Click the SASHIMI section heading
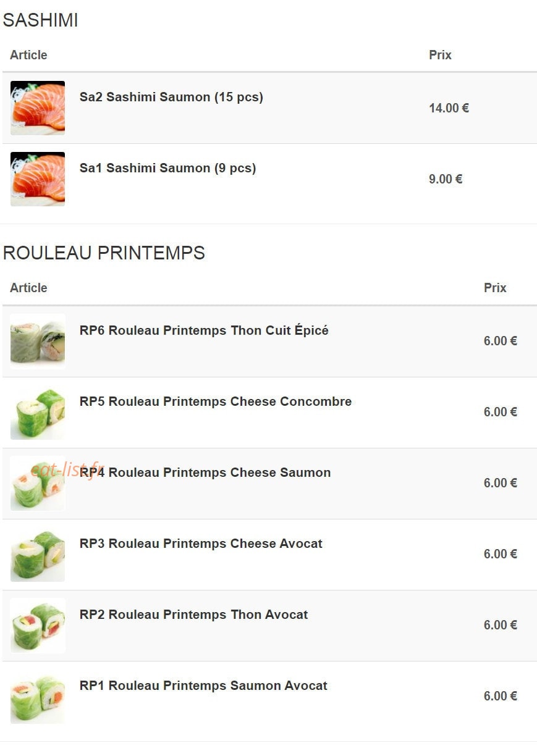 pos(40,20)
